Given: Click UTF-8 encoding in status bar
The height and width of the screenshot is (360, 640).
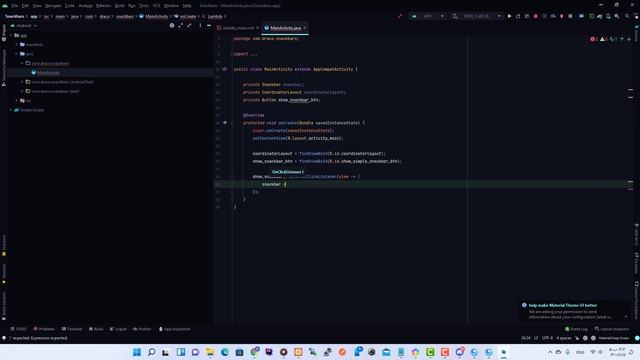Looking at the screenshot, I should point(547,338).
